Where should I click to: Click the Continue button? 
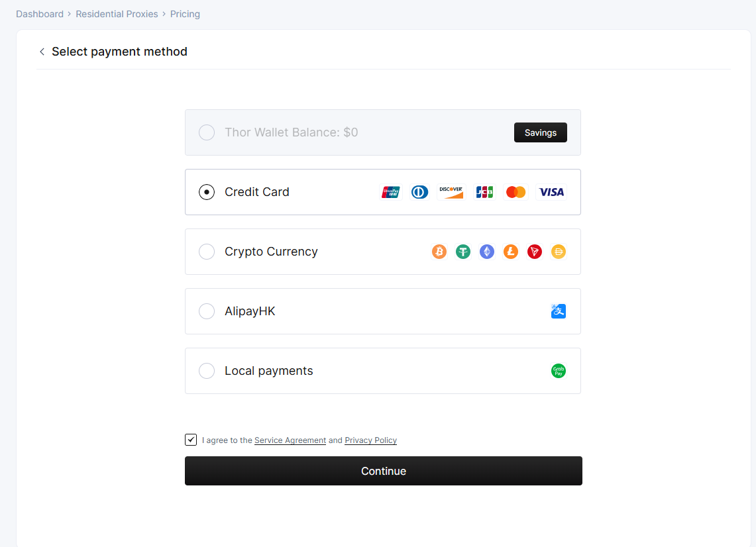tap(384, 471)
